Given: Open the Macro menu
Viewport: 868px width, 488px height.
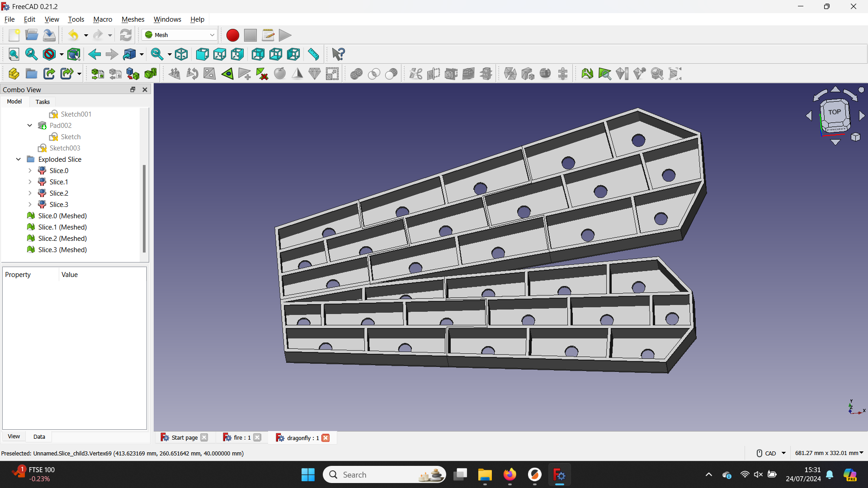Looking at the screenshot, I should (102, 19).
